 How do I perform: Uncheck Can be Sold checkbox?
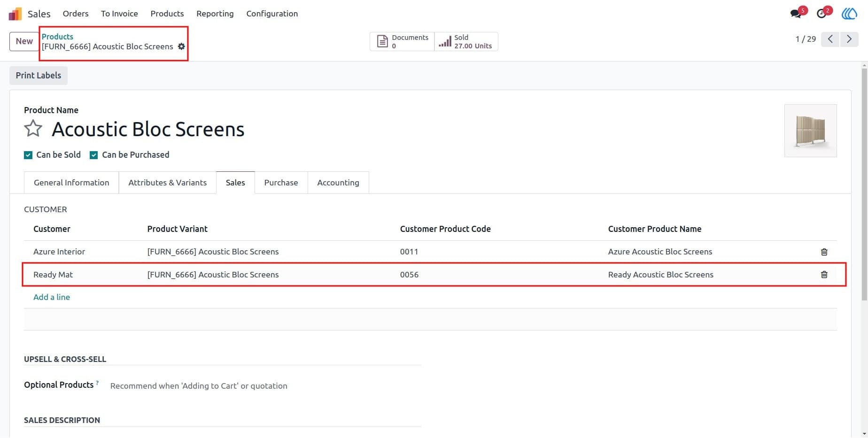pos(28,155)
